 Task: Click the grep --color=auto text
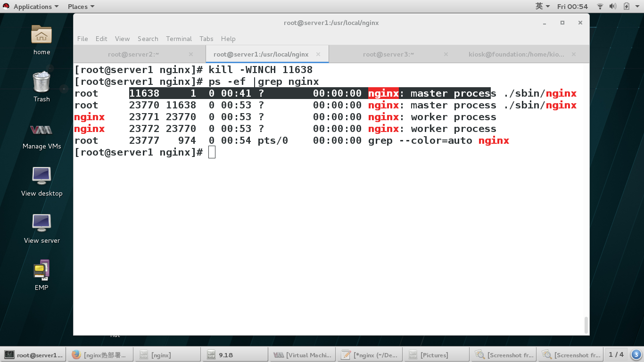click(420, 140)
